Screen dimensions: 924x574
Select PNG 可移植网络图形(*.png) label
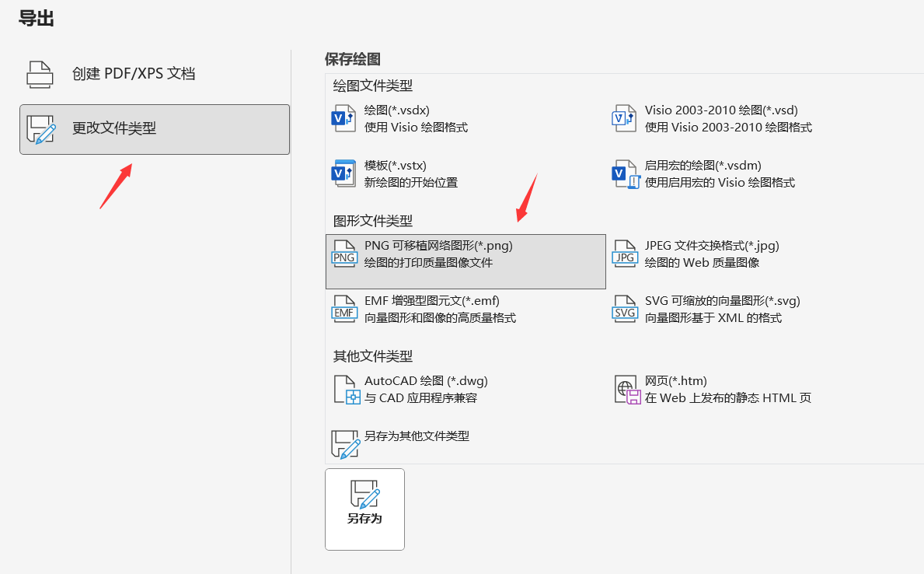tap(438, 246)
